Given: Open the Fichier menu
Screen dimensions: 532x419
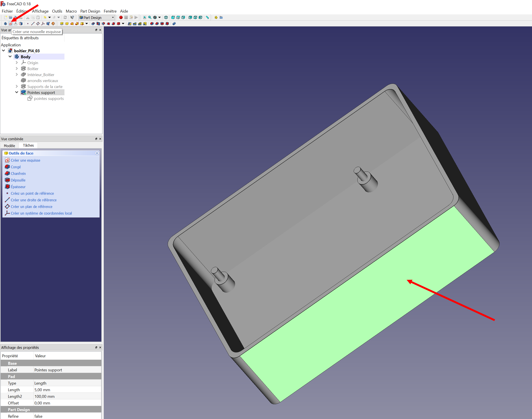Looking at the screenshot, I should click(7, 11).
